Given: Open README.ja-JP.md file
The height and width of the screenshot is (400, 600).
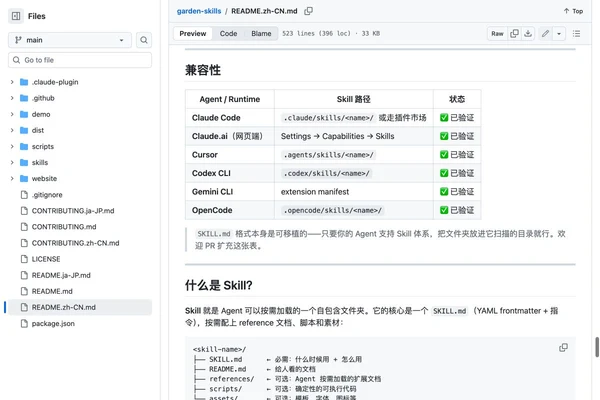Looking at the screenshot, I should pos(61,275).
